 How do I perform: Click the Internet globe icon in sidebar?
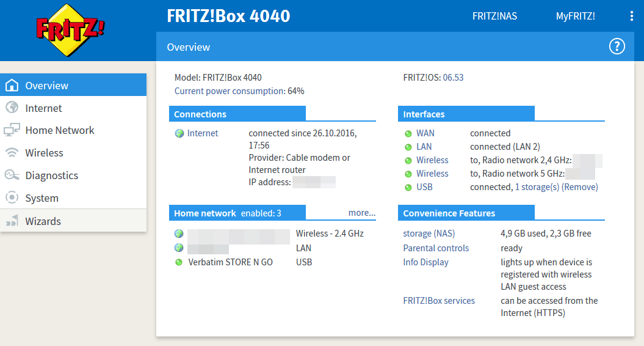click(x=12, y=108)
